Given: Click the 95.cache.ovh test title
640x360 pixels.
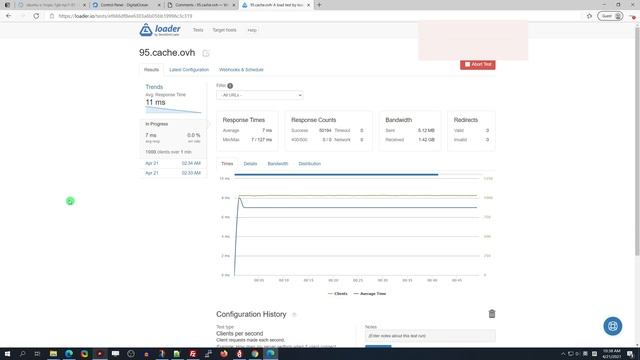Looking at the screenshot, I should click(167, 53).
